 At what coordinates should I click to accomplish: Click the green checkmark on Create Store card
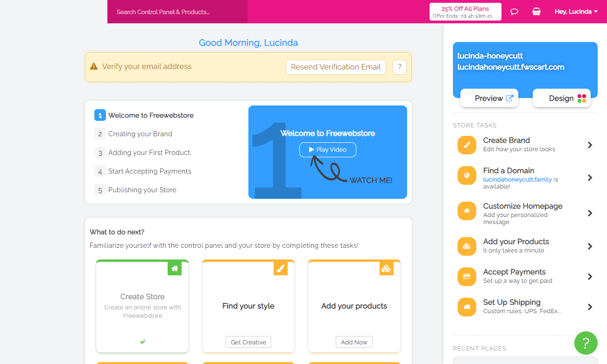point(142,342)
